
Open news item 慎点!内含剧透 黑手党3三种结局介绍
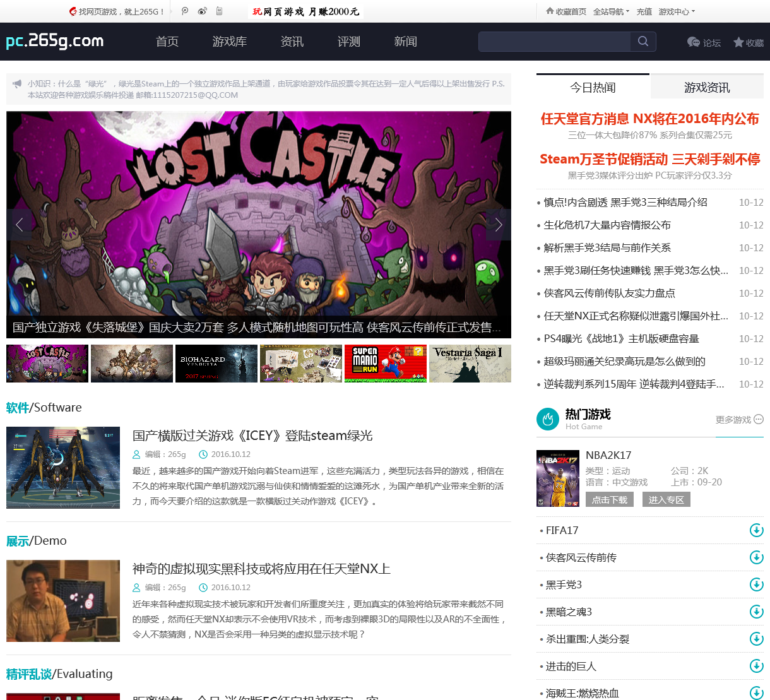point(625,202)
